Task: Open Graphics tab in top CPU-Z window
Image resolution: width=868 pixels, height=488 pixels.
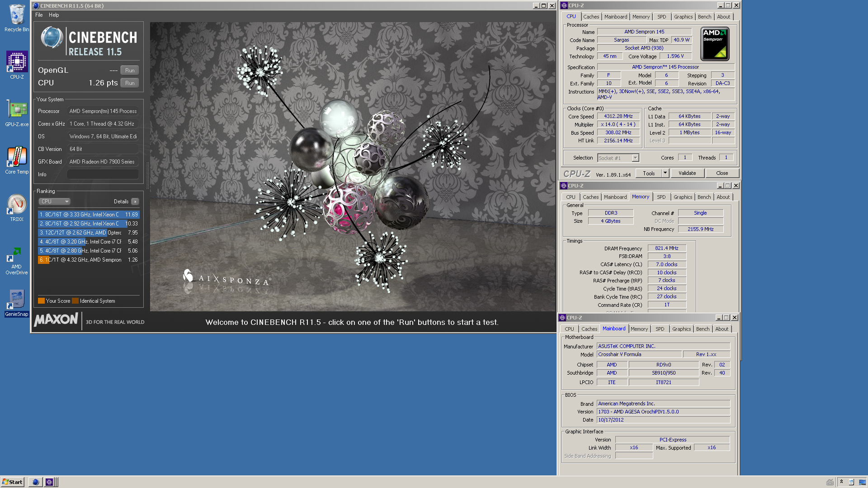Action: click(x=683, y=17)
